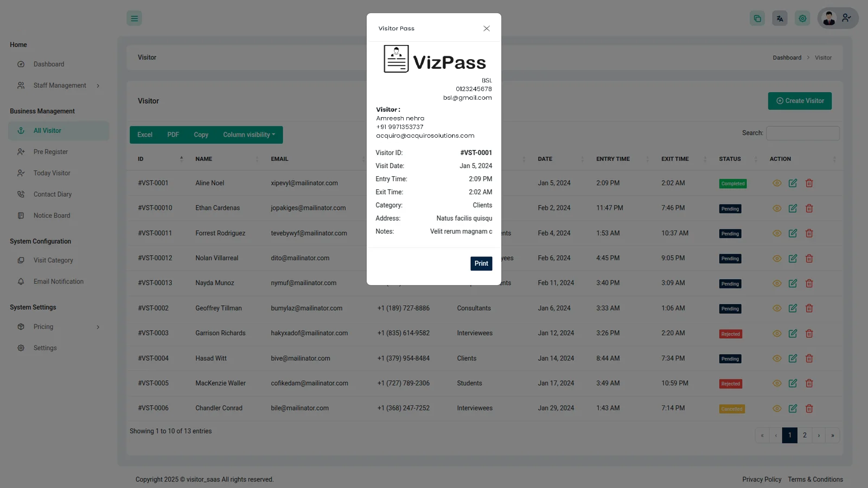The image size is (868, 488).
Task: Close the Visitor Pass dialog
Action: (x=486, y=29)
